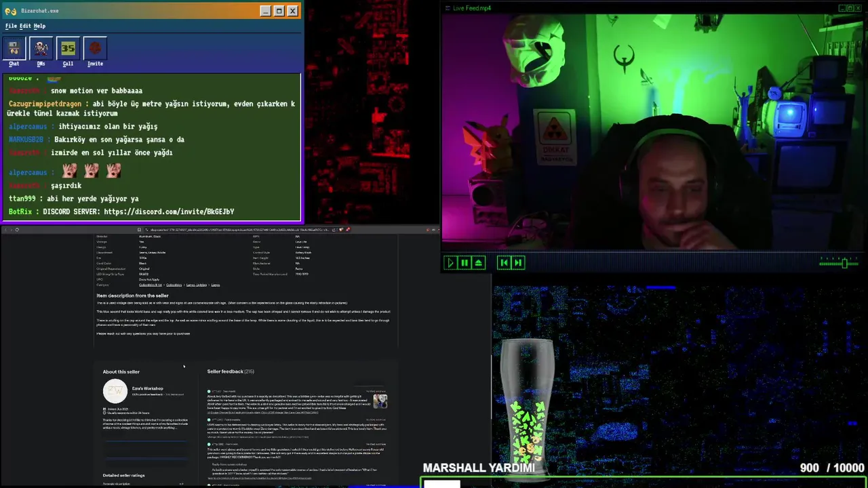Open the 'Collectibles' breadcrumb link
The height and width of the screenshot is (488, 868).
point(174,285)
